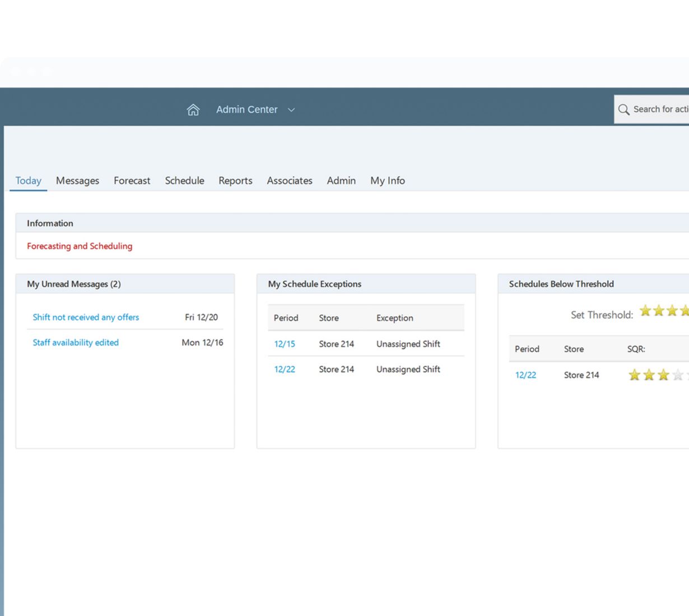689x616 pixels.
Task: Open the Forecast tab
Action: pyautogui.click(x=132, y=181)
